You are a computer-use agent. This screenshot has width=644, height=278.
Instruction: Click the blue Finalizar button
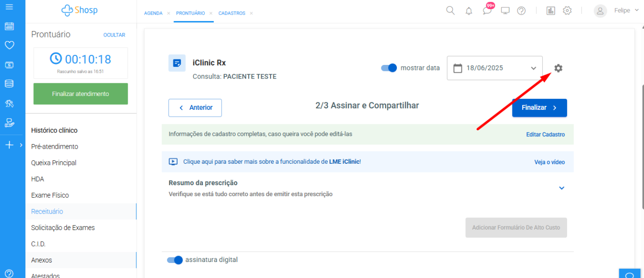point(539,108)
